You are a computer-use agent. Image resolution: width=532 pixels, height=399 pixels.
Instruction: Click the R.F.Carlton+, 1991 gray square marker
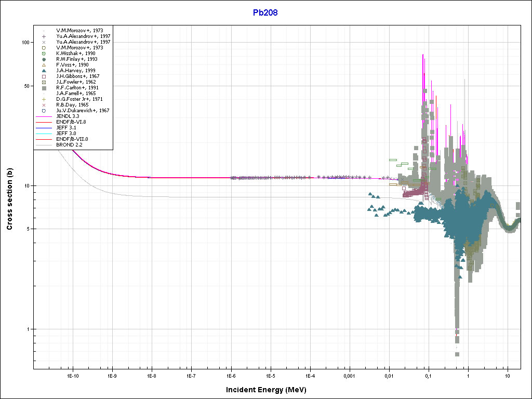tap(44, 88)
